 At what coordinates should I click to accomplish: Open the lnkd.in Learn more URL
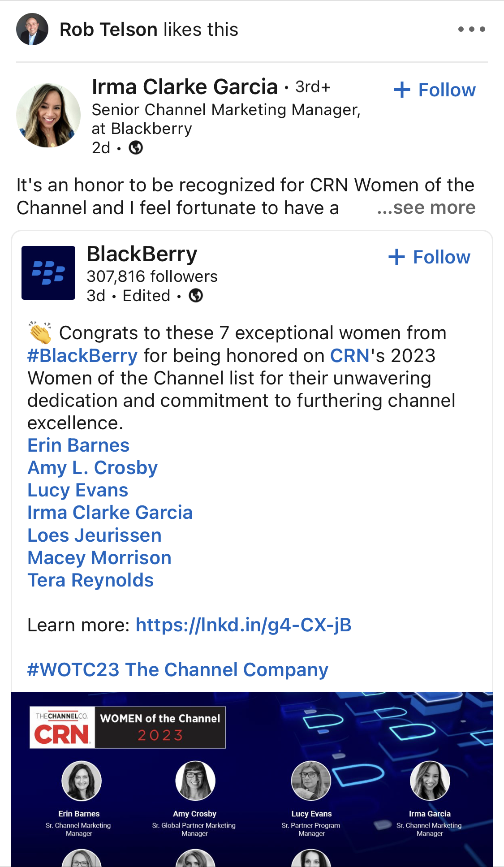click(x=243, y=625)
